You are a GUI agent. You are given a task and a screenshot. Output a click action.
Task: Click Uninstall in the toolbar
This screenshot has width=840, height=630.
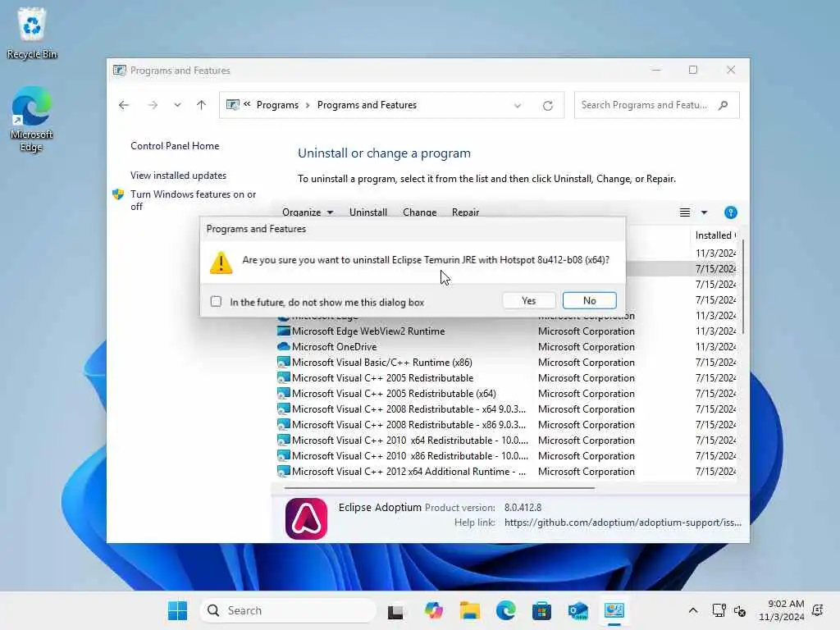tap(368, 212)
